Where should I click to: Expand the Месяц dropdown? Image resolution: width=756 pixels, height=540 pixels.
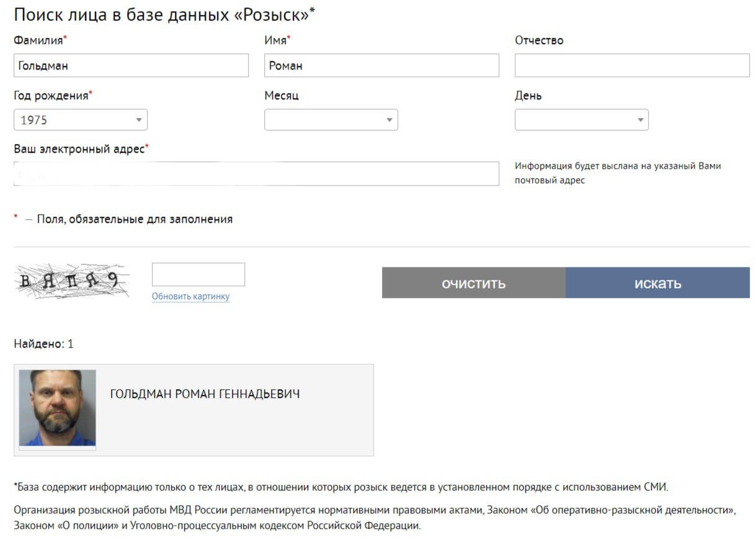[x=331, y=120]
